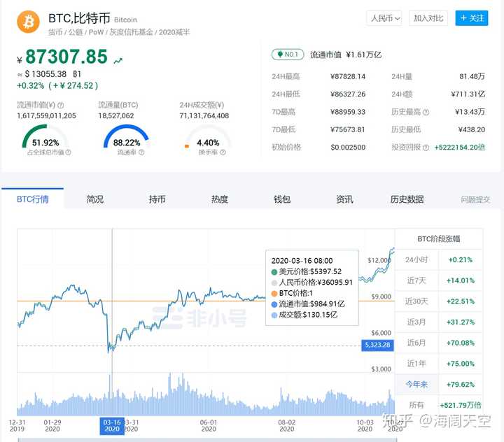
Task: Click the +0.32% change text
Action: [x=30, y=86]
